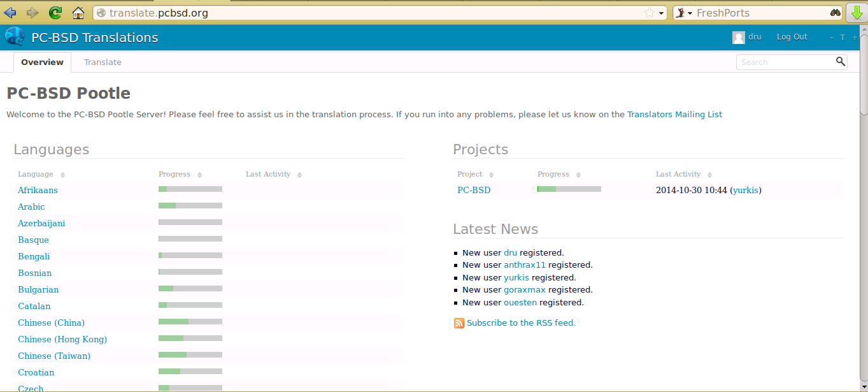Open the Chinese (Taiwan) language page
Viewport: 868px width, 392px height.
[54, 356]
